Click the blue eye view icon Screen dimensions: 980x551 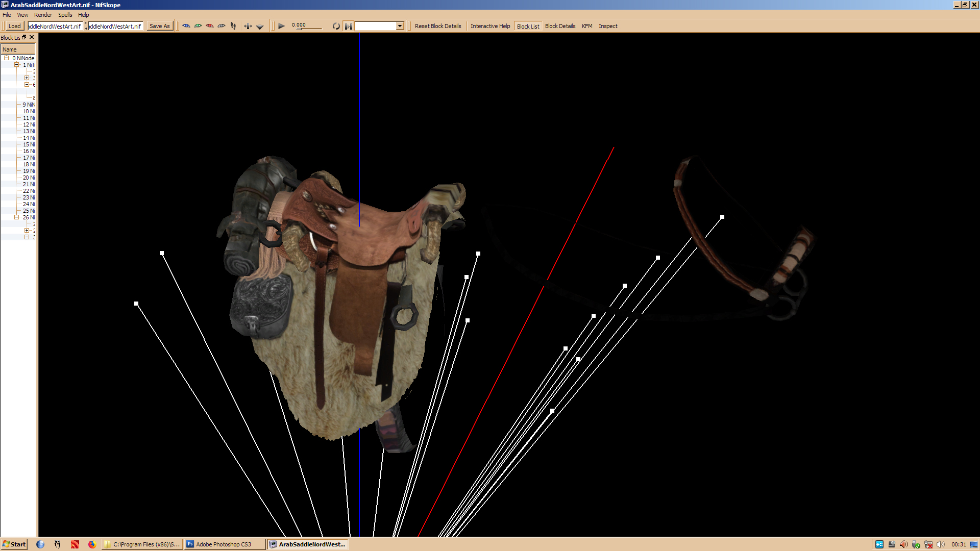click(x=186, y=26)
